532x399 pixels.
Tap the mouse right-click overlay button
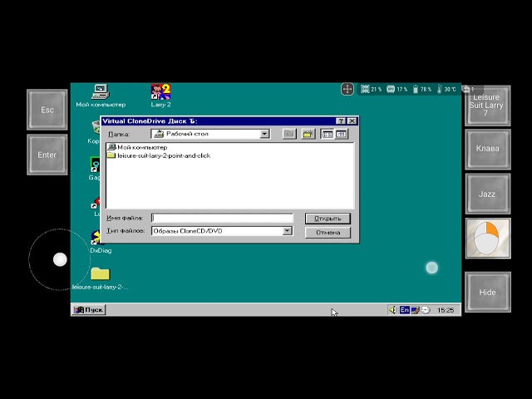(488, 239)
